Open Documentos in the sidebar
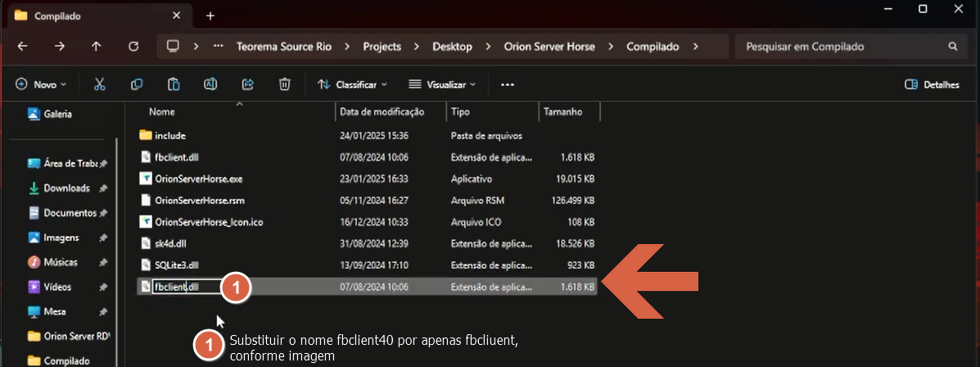The height and width of the screenshot is (367, 980). point(67,212)
